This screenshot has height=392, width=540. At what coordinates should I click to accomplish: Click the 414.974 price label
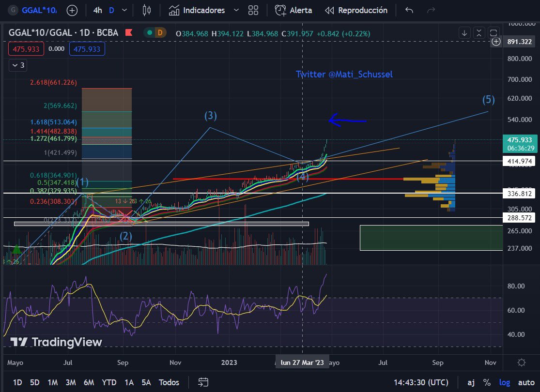point(519,161)
